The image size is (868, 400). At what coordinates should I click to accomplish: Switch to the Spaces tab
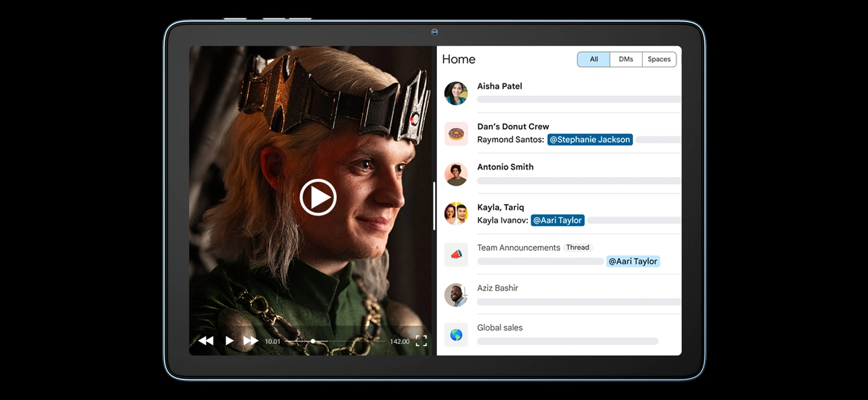[659, 59]
